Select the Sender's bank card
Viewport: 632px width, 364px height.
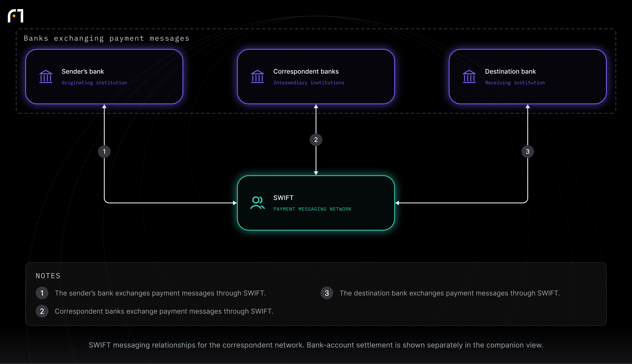click(x=104, y=77)
